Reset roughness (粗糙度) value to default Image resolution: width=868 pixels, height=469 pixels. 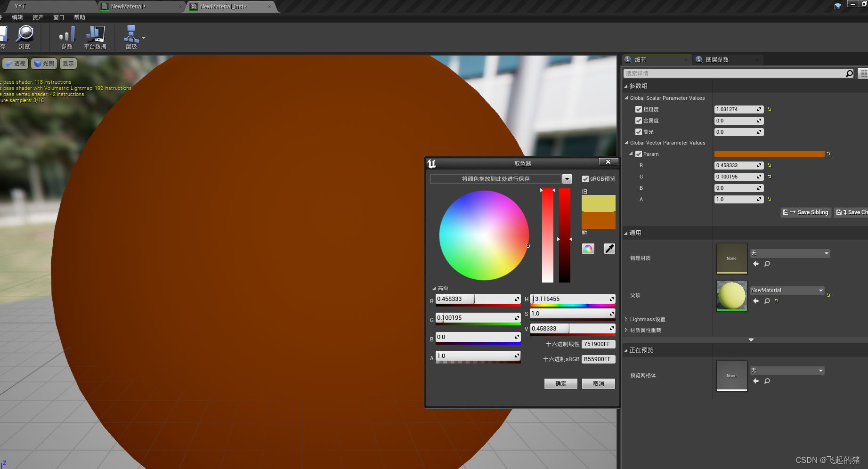(x=770, y=109)
